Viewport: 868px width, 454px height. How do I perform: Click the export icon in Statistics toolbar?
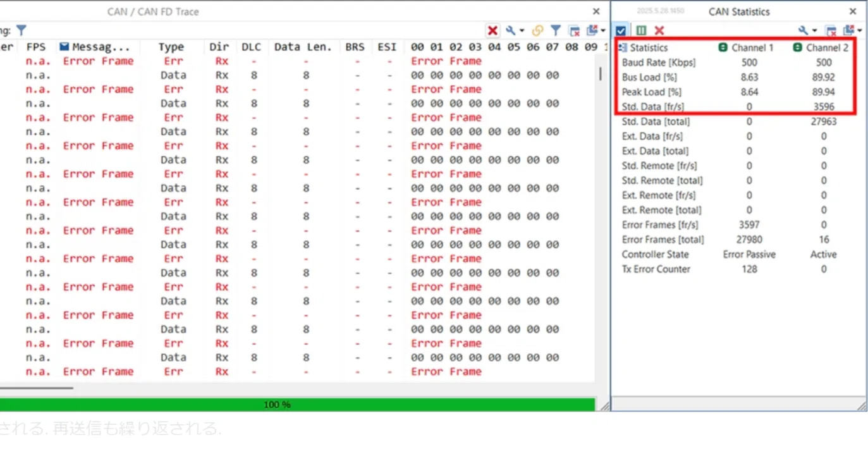click(x=849, y=30)
